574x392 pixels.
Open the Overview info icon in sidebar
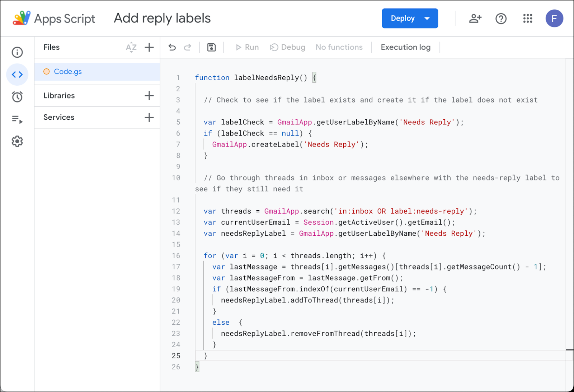(17, 52)
